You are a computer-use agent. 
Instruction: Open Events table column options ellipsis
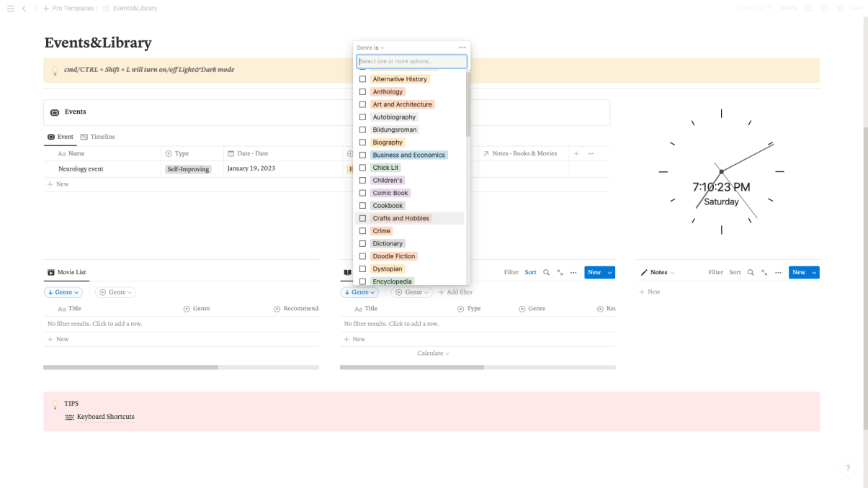click(x=591, y=153)
